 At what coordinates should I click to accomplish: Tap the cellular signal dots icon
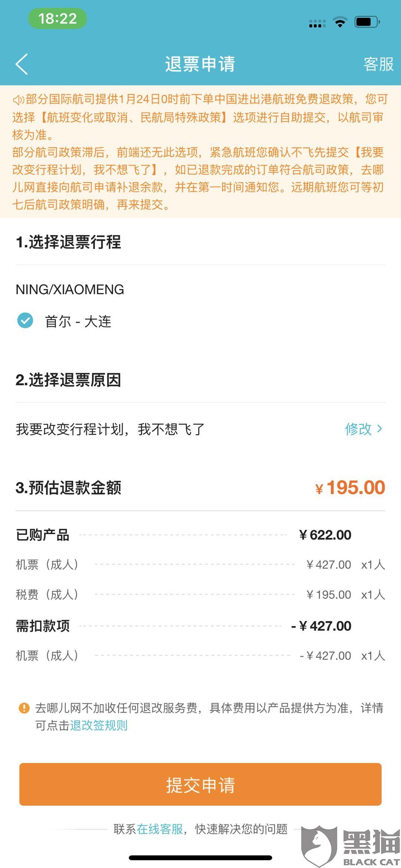coord(317,24)
